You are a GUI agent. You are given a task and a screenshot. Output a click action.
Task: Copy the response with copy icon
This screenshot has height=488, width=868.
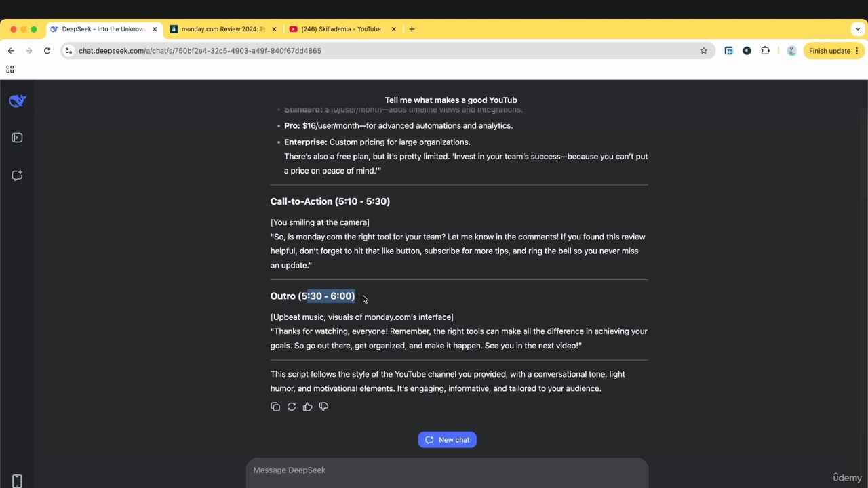tap(275, 407)
